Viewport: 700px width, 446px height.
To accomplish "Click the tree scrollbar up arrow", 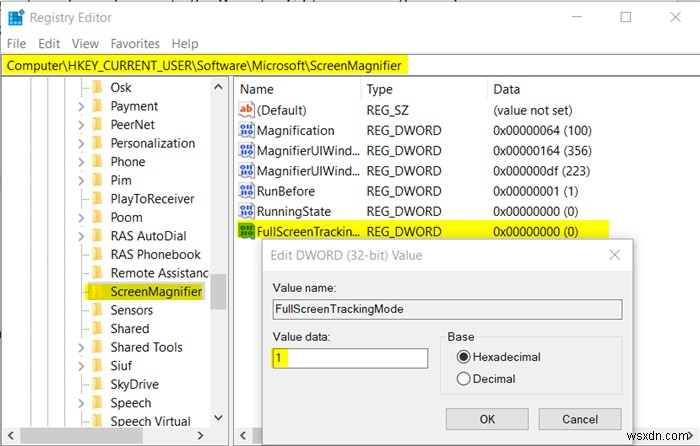I will pyautogui.click(x=218, y=87).
